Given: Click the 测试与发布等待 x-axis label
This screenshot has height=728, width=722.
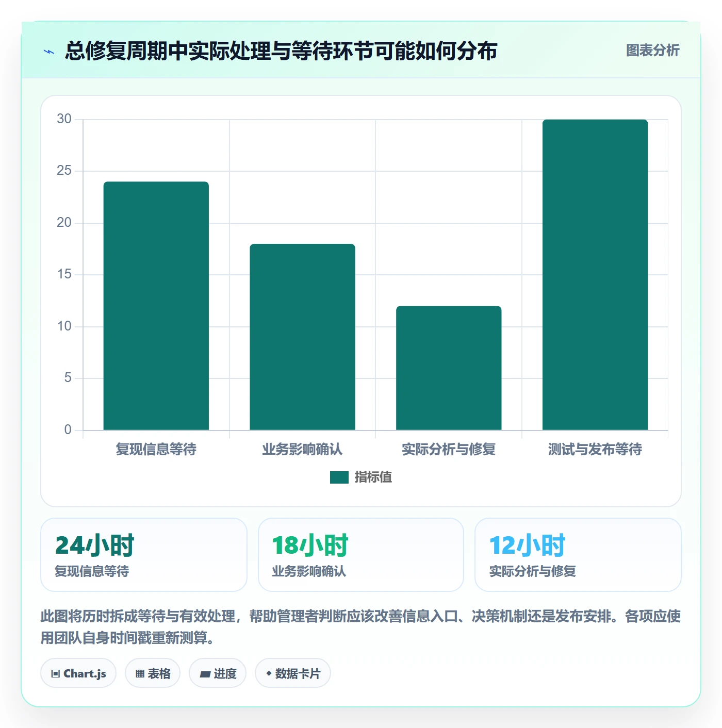Looking at the screenshot, I should 595,450.
